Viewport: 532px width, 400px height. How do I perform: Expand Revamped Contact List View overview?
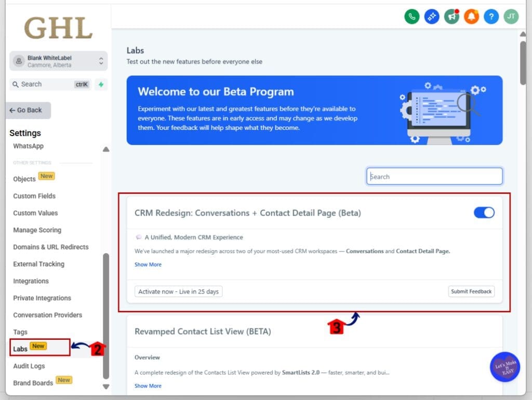148,385
